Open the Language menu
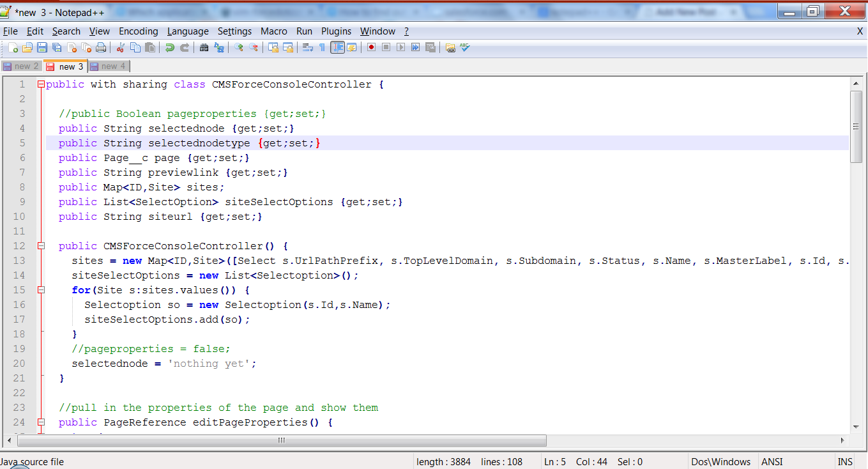This screenshot has width=868, height=469. [x=188, y=31]
